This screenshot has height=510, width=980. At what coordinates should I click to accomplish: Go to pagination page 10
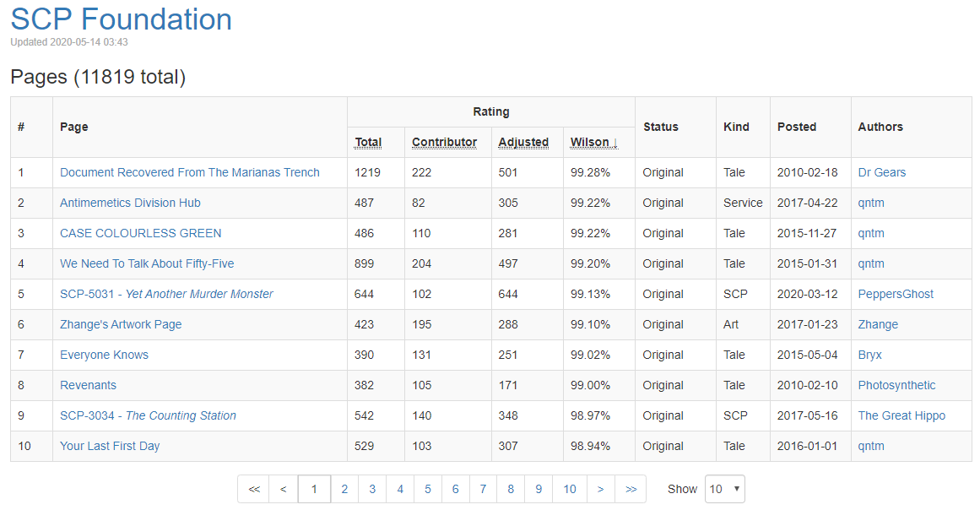click(x=570, y=489)
